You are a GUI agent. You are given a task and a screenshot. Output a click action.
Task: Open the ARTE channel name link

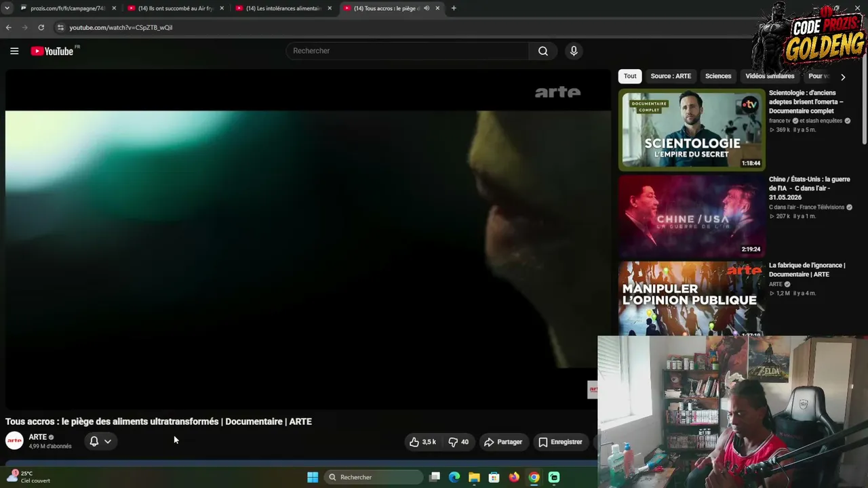pyautogui.click(x=37, y=437)
